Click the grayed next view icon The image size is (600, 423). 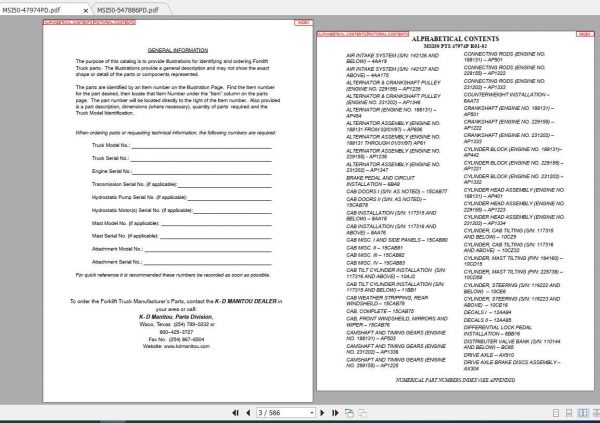[x=362, y=413]
